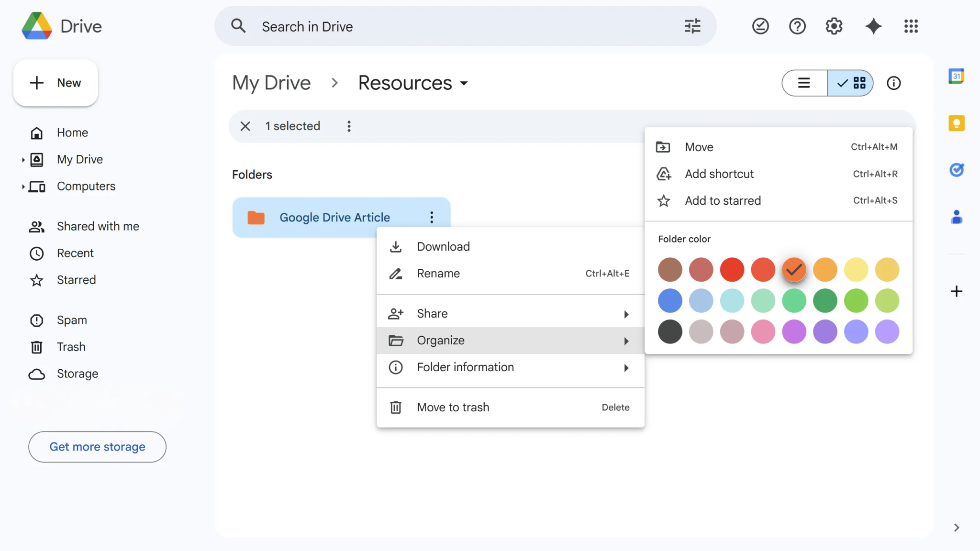Open Google apps grid icon
This screenshot has width=980, height=551.
tap(911, 26)
